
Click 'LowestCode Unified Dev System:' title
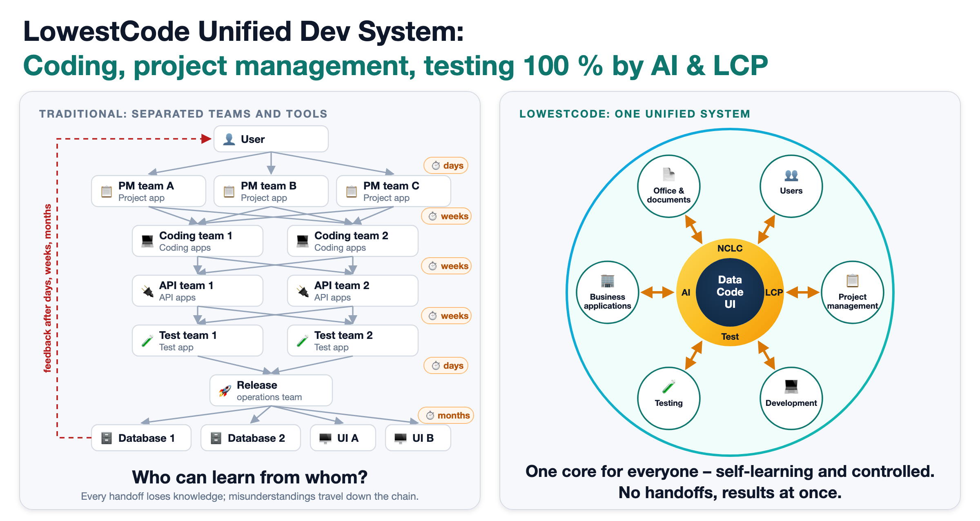pyautogui.click(x=244, y=31)
